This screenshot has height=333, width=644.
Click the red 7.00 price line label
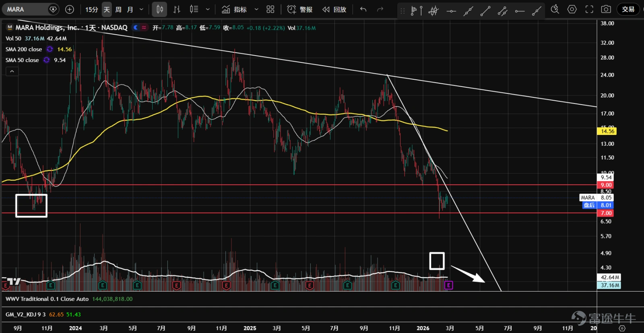[606, 213]
